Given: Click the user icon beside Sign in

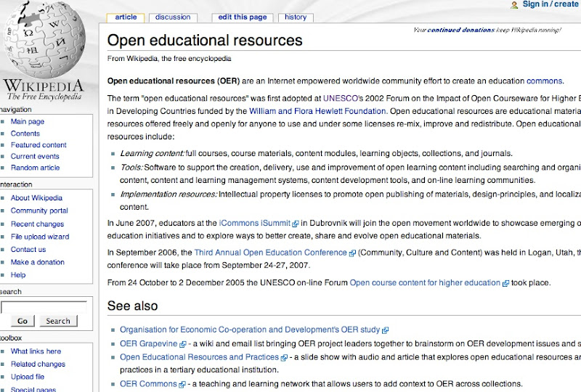Looking at the screenshot, I should click(x=515, y=5).
